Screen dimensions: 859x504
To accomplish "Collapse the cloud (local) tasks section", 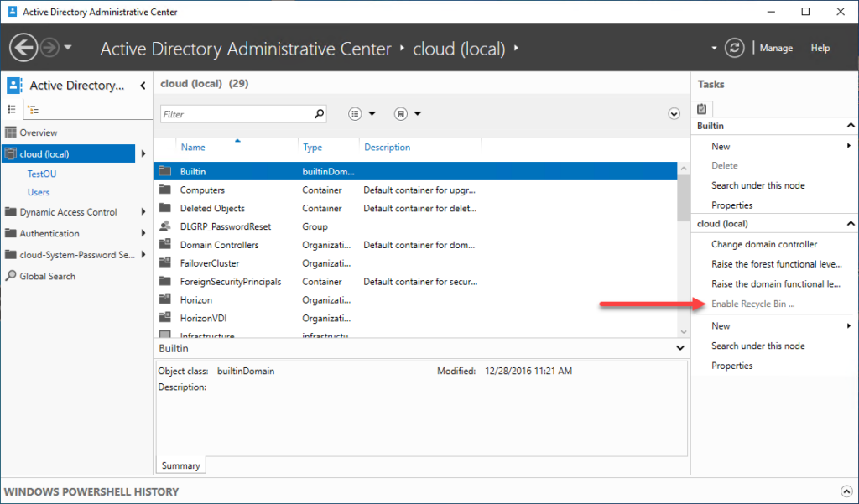I will (x=851, y=224).
